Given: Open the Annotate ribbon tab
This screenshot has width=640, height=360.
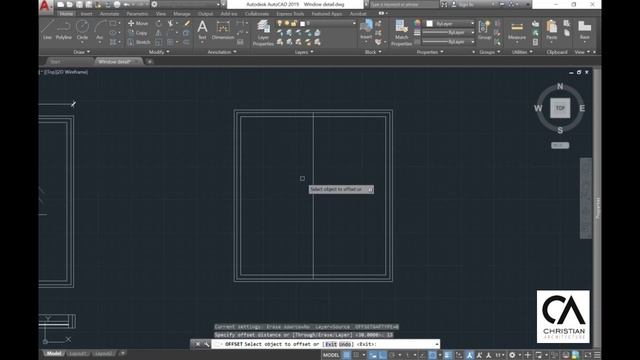Looking at the screenshot, I should (109, 14).
